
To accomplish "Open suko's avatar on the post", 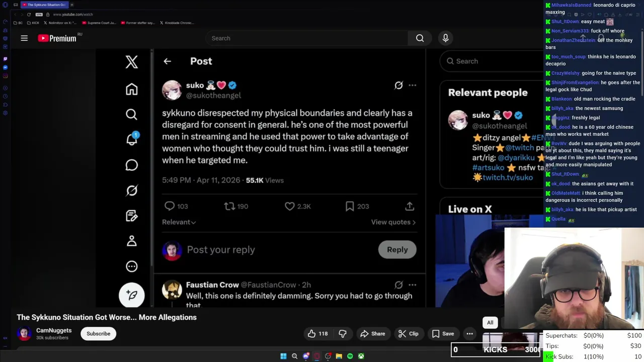I will [172, 90].
